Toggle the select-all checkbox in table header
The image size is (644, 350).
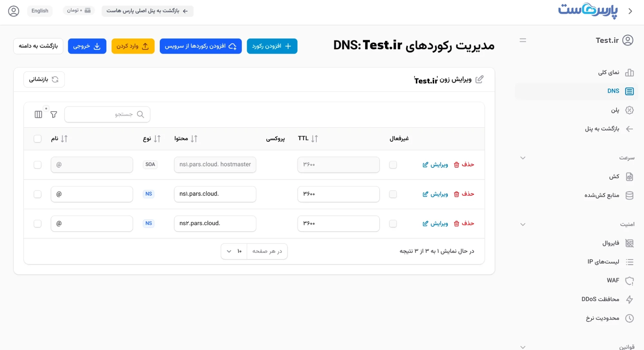click(x=37, y=139)
